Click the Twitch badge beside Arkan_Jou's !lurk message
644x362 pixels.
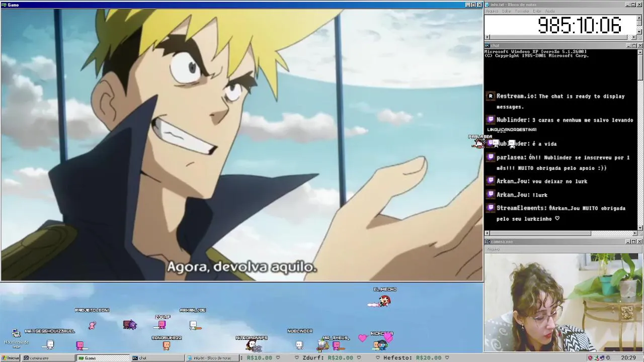click(x=491, y=195)
